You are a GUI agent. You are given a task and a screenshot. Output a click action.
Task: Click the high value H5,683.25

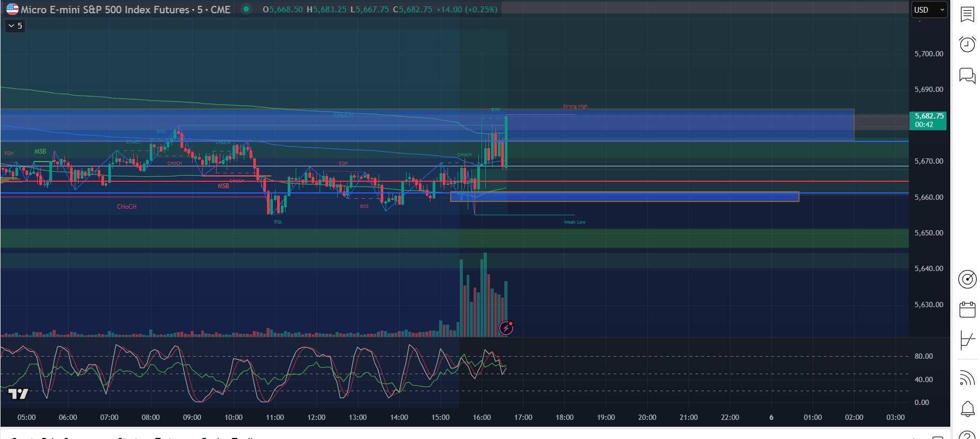tap(326, 10)
